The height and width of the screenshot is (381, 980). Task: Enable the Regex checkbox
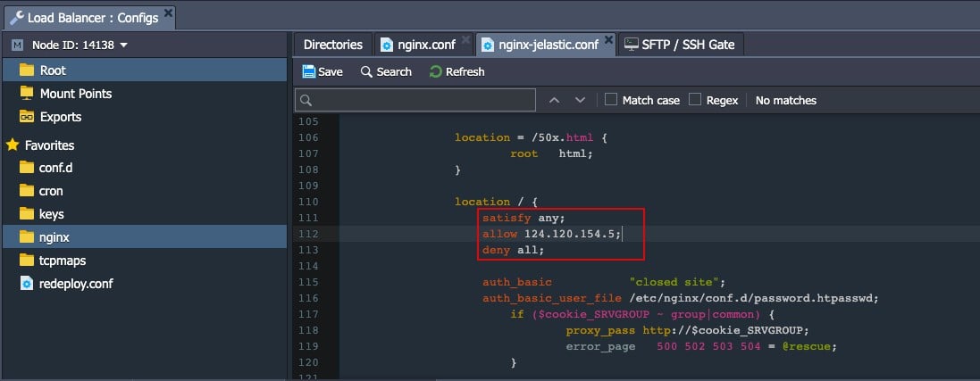point(695,99)
